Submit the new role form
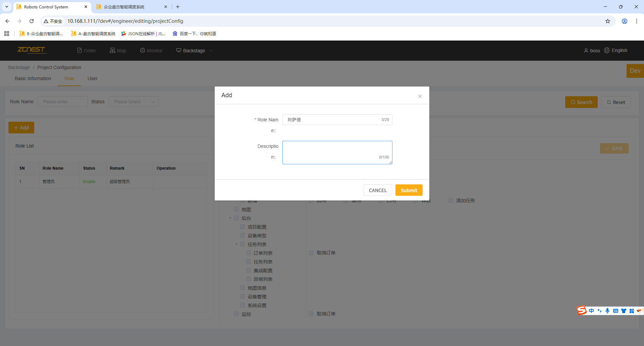644x346 pixels. click(x=409, y=190)
